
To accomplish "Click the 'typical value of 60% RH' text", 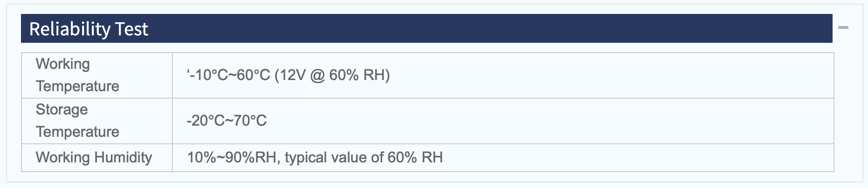I will pos(364,157).
